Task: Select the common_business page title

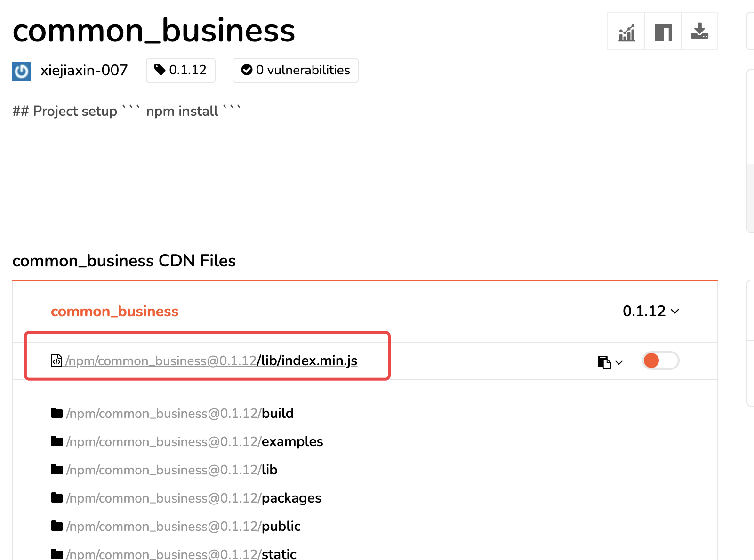Action: [x=154, y=30]
